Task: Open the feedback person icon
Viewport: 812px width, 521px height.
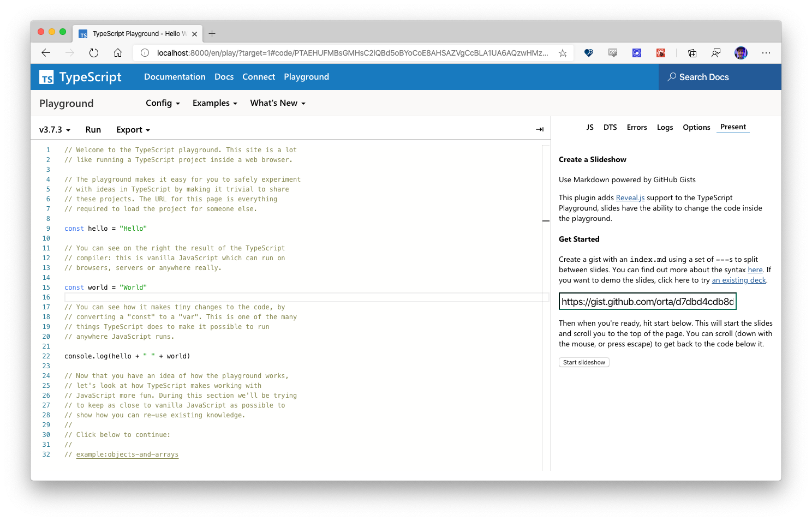Action: tap(716, 53)
